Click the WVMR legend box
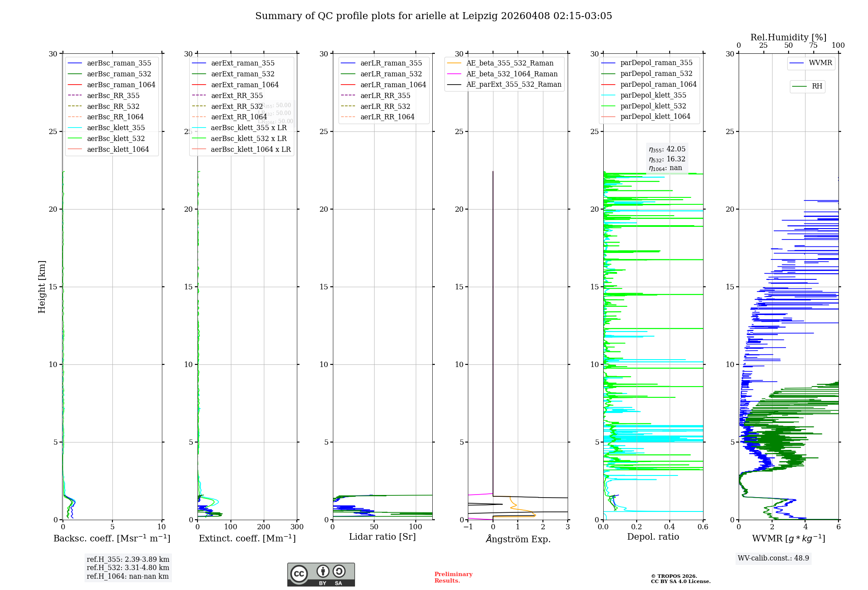Image resolution: width=868 pixels, height=590 pixels. coord(811,63)
